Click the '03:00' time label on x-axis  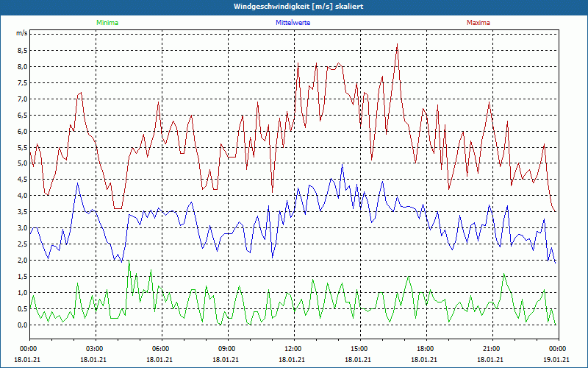tap(93, 349)
